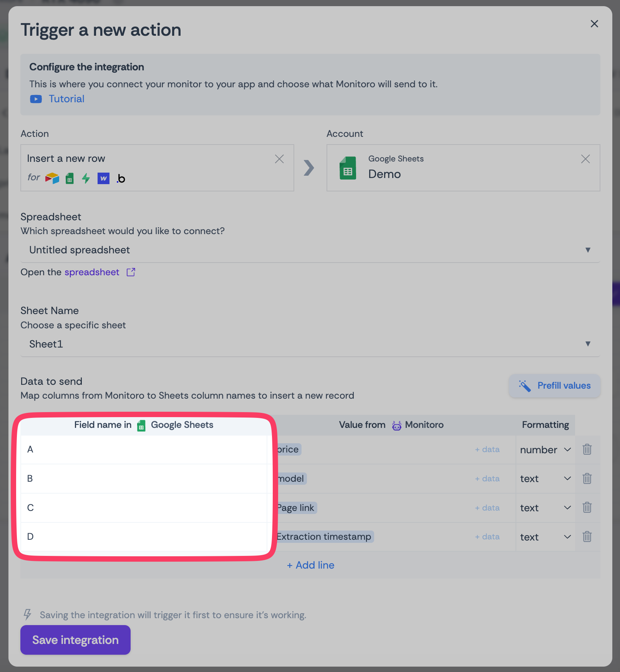Remove the Page link row
Screen dimensions: 620x672
click(587, 507)
